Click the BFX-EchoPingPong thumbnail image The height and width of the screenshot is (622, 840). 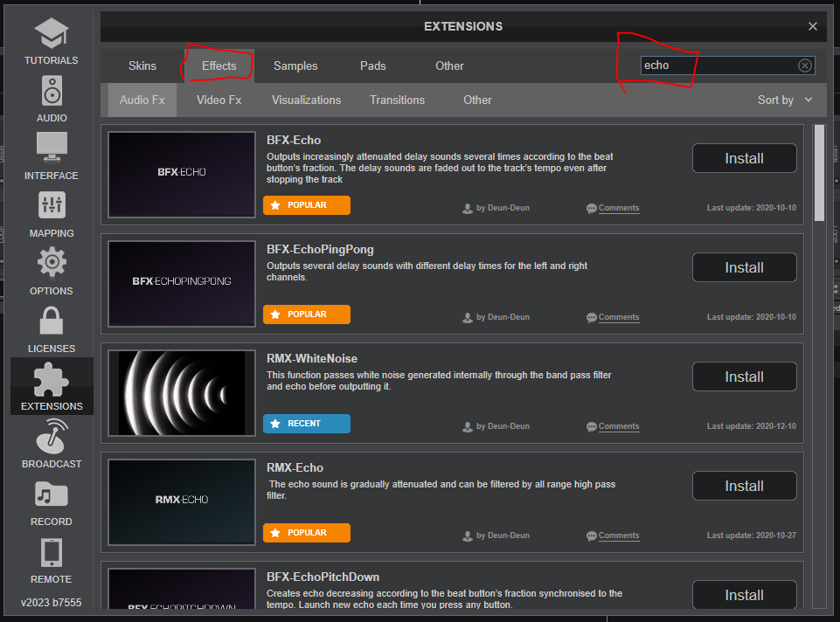pyautogui.click(x=182, y=284)
